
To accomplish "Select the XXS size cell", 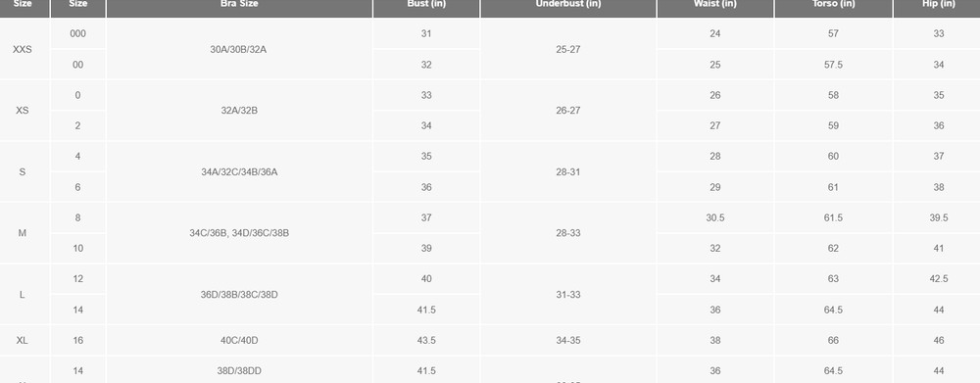I will point(23,49).
